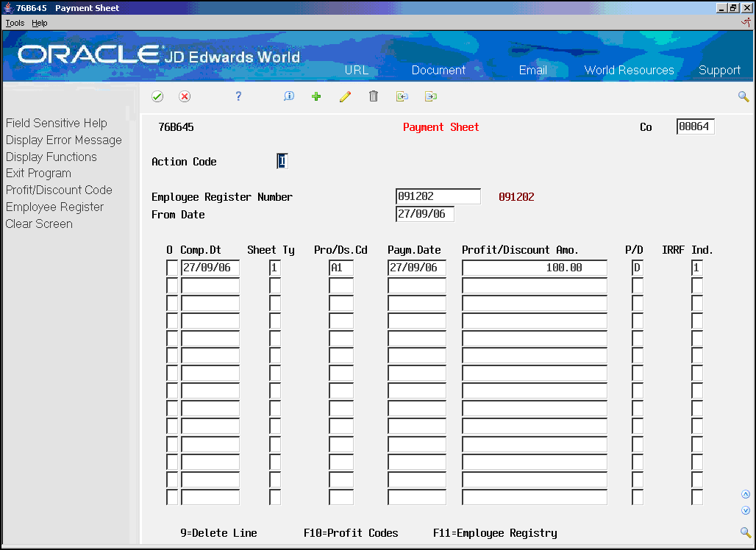Click Employee Register Number field
The width and height of the screenshot is (756, 550).
pos(438,196)
